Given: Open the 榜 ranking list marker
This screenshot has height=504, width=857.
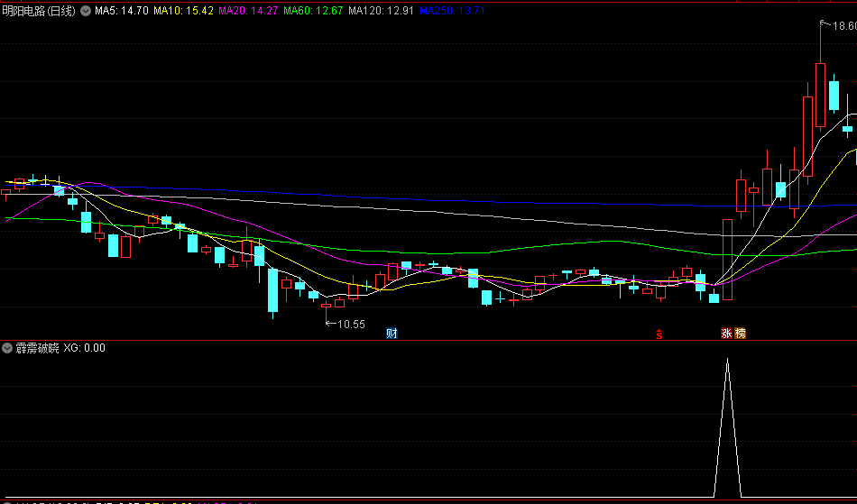Looking at the screenshot, I should 740,333.
